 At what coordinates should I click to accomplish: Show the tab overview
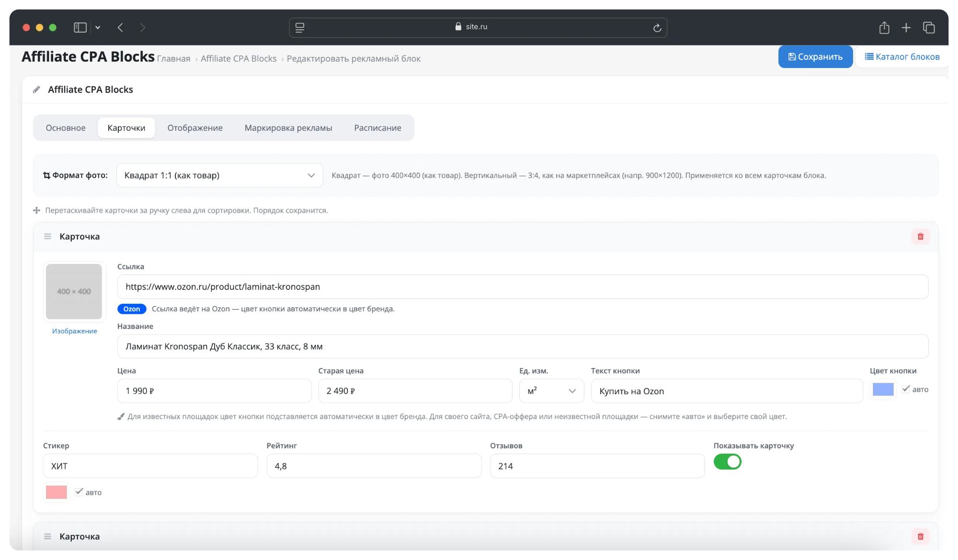pos(929,28)
